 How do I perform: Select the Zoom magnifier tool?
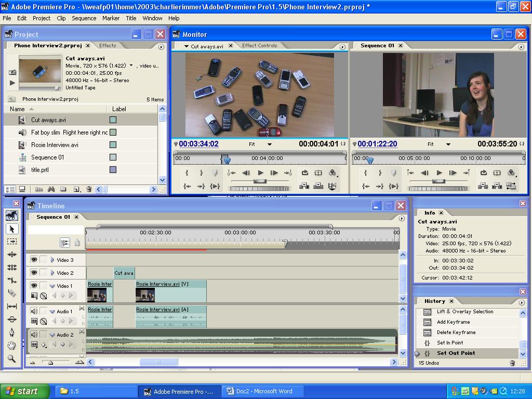(12, 358)
